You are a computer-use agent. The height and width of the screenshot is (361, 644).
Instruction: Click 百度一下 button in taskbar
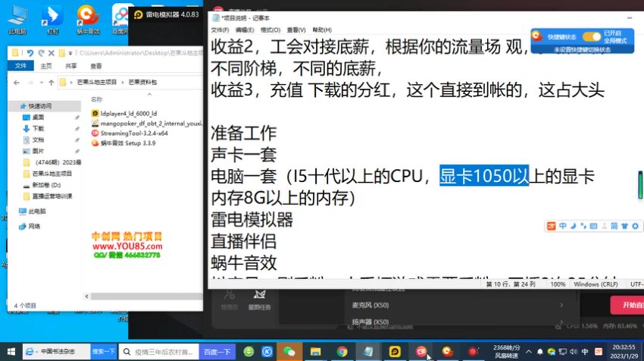click(217, 352)
